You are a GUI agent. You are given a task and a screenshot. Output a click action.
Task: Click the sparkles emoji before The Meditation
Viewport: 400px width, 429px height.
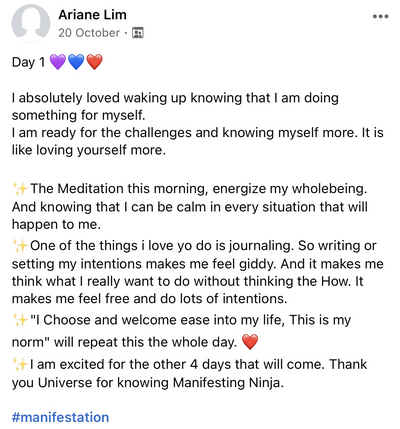20,189
